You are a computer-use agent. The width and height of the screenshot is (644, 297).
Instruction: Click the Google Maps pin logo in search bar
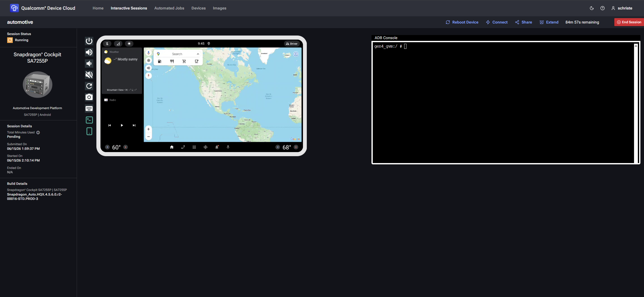coord(158,54)
